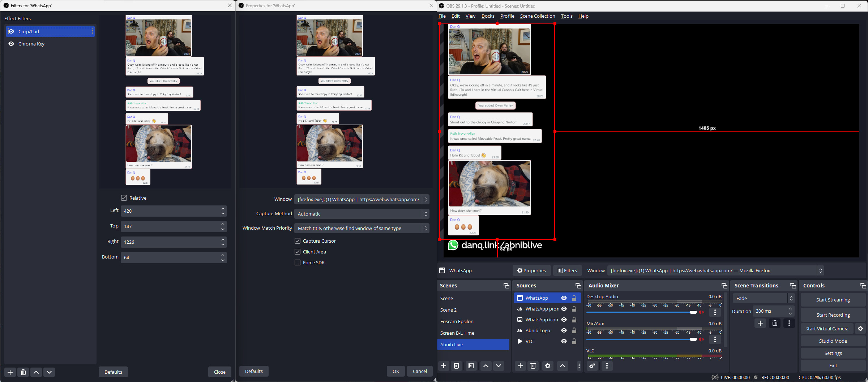Enable Force SDR option

click(298, 262)
